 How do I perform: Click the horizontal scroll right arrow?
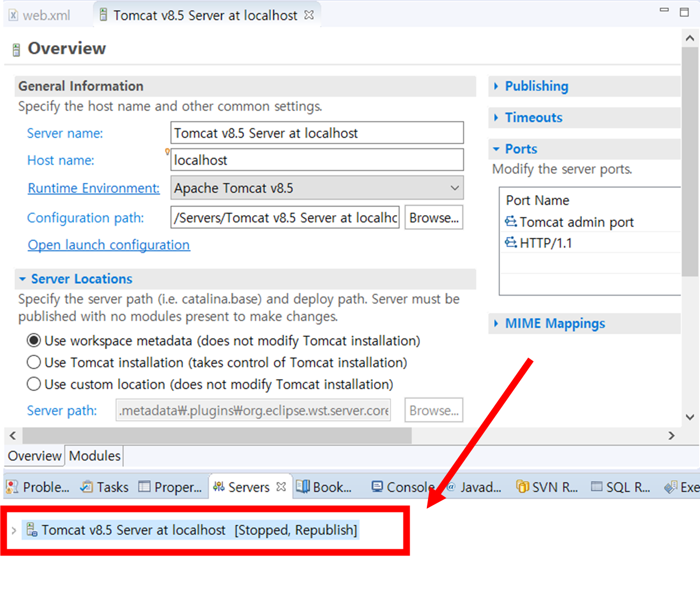click(x=672, y=436)
